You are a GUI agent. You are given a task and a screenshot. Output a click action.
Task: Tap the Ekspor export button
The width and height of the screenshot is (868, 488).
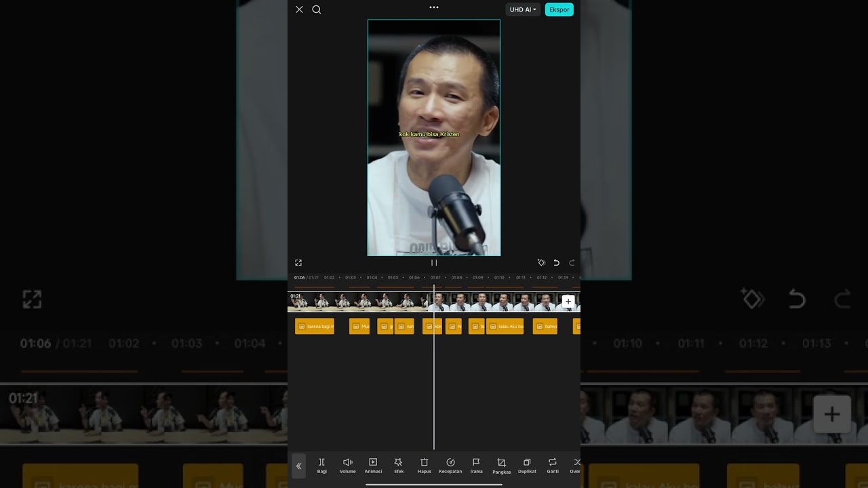(x=559, y=9)
